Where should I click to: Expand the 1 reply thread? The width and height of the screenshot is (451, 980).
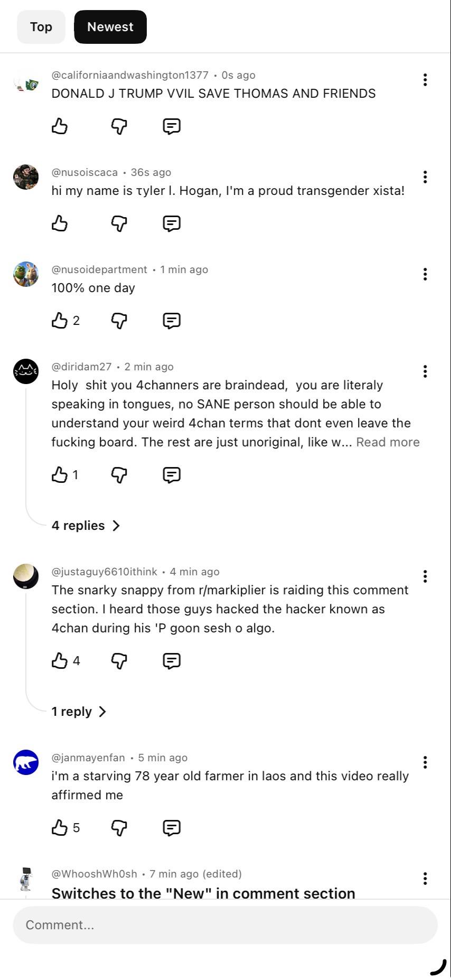pos(79,712)
